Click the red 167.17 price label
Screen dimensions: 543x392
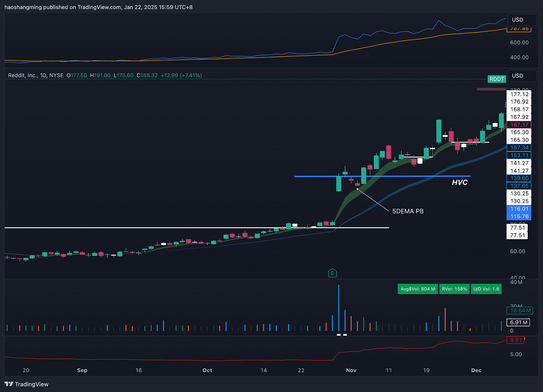coord(519,125)
